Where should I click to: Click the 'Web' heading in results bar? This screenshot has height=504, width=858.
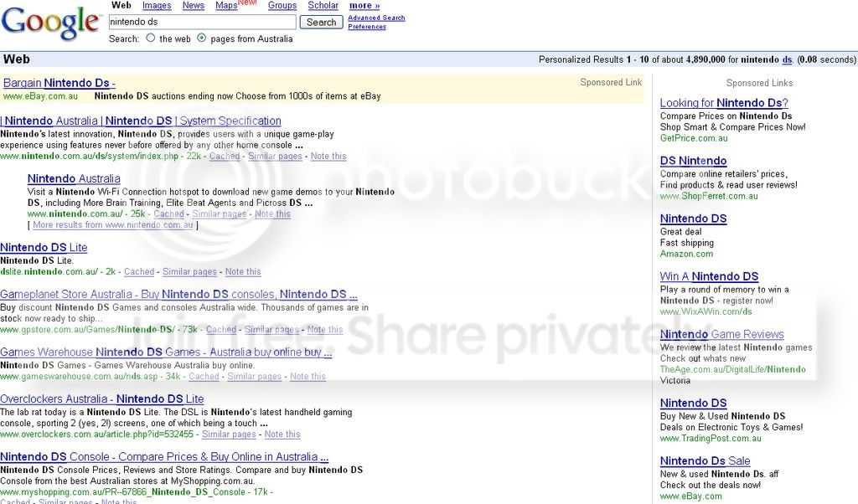tap(17, 59)
